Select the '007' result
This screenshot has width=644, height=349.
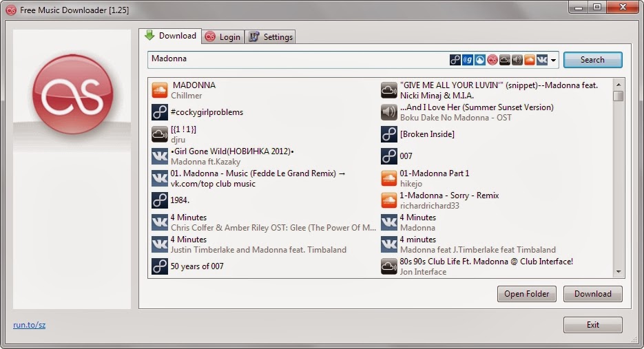coord(406,156)
